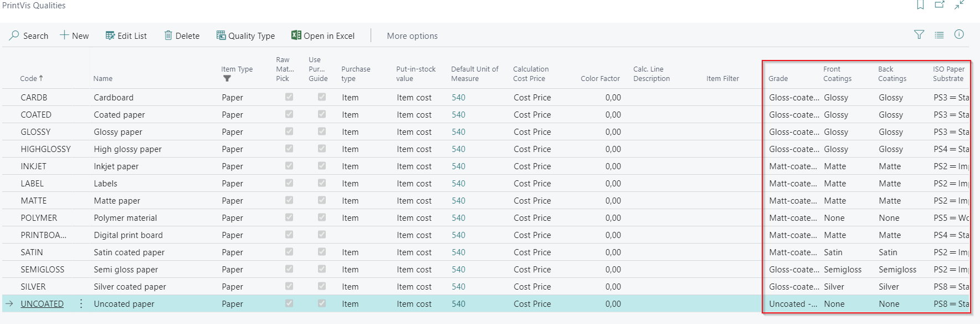Toggle Use Purchase Guide checkbox for PRINTBOARD row
Viewport: 980px width, 324px height.
coord(322,235)
